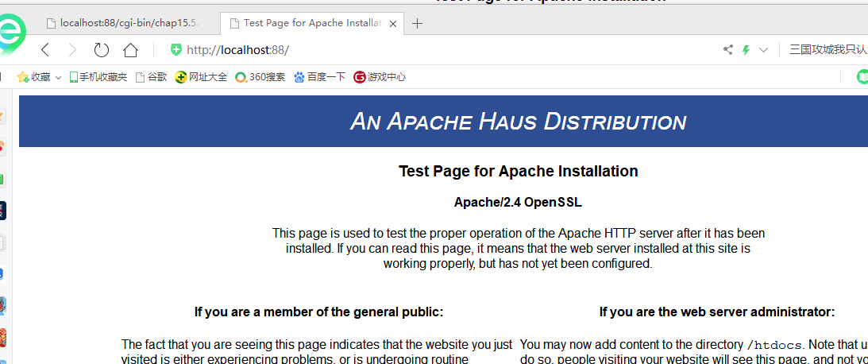Click the web server administrator heading
The height and width of the screenshot is (364, 868).
pyautogui.click(x=717, y=312)
